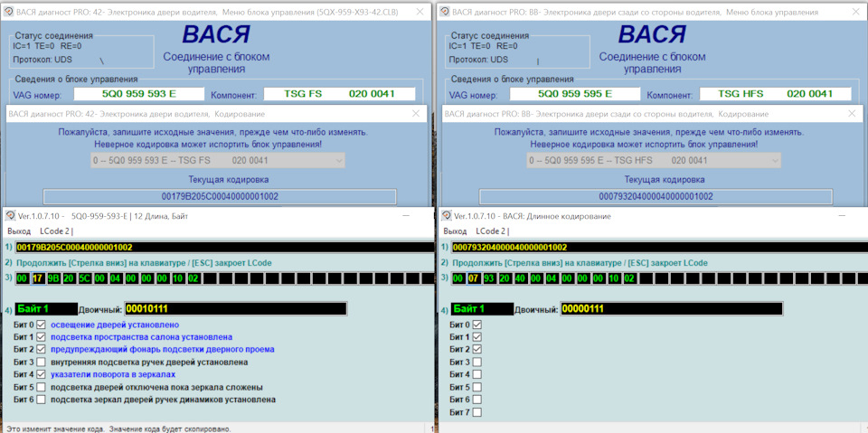Enable Бит 5 подсветка дверей отключена пока зеркала сложены
Screen dimensions: 868x433
(x=41, y=387)
